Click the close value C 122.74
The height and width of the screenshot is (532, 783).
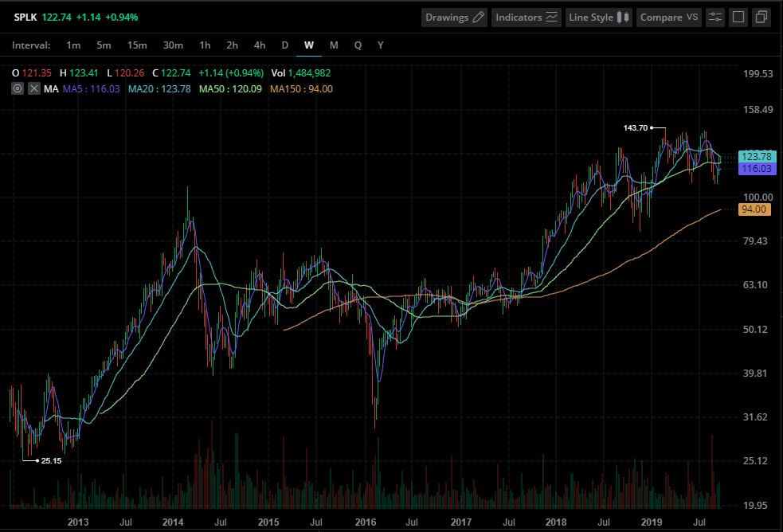tap(171, 73)
